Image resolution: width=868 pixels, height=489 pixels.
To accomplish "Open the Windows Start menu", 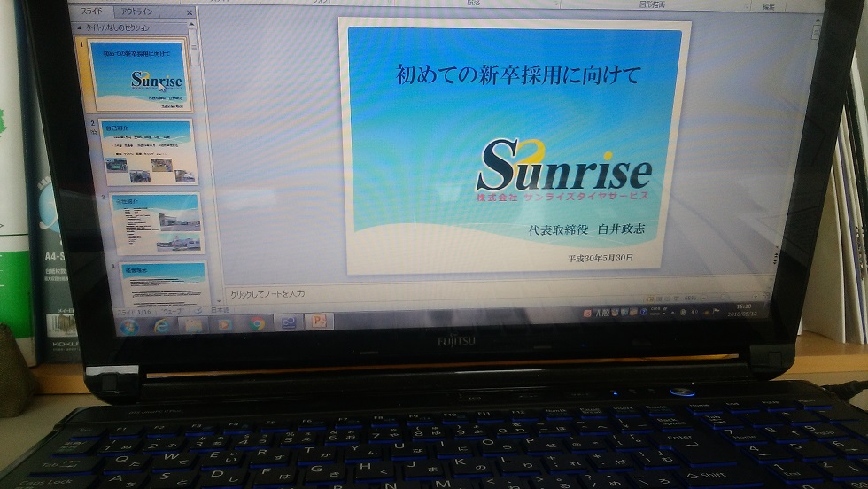I will click(x=129, y=327).
